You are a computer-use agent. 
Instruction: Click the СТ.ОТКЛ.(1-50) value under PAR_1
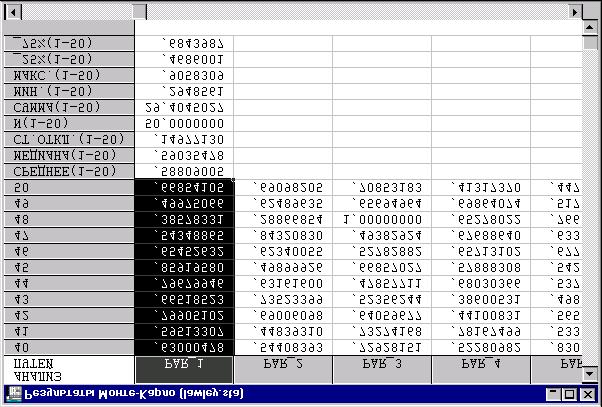[x=184, y=139]
